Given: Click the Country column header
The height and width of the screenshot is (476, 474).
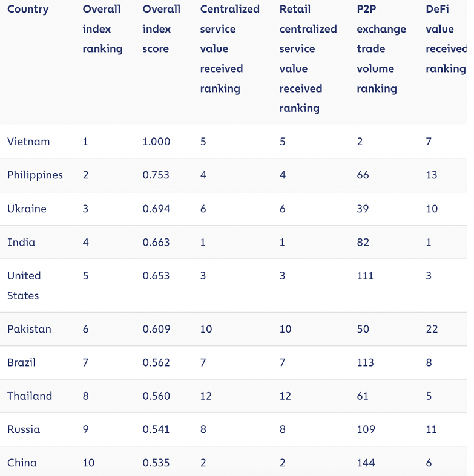Looking at the screenshot, I should pyautogui.click(x=28, y=10).
